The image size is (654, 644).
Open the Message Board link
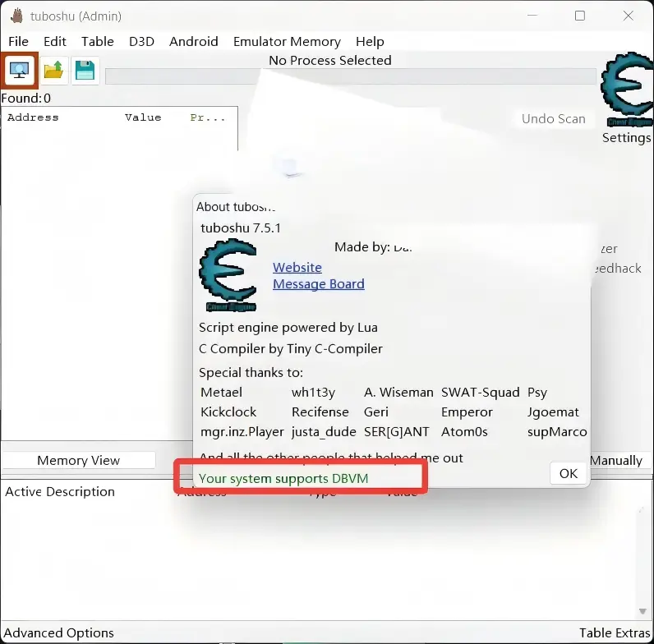click(318, 284)
